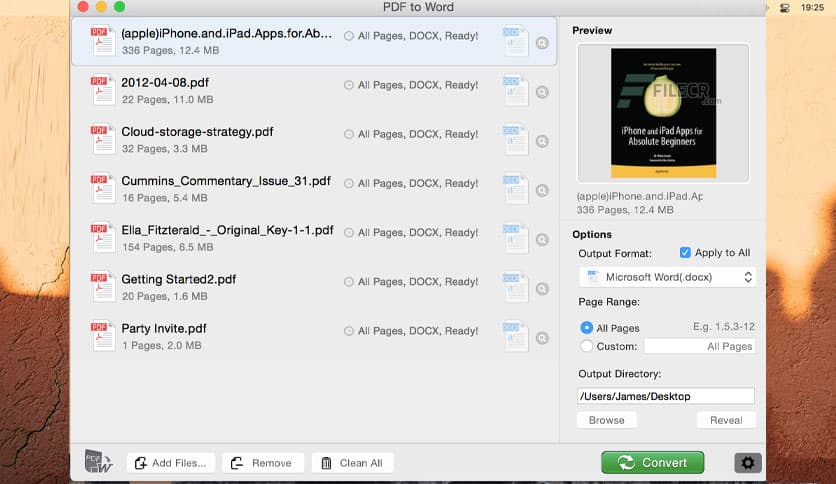836x484 pixels.
Task: Click the menu bar clock showing 19:25
Action: point(812,7)
